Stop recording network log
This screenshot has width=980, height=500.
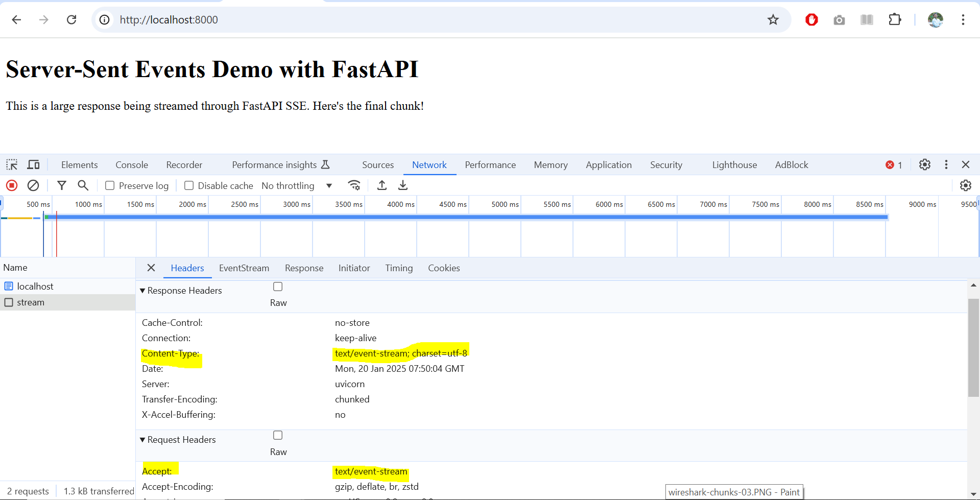[x=12, y=185]
